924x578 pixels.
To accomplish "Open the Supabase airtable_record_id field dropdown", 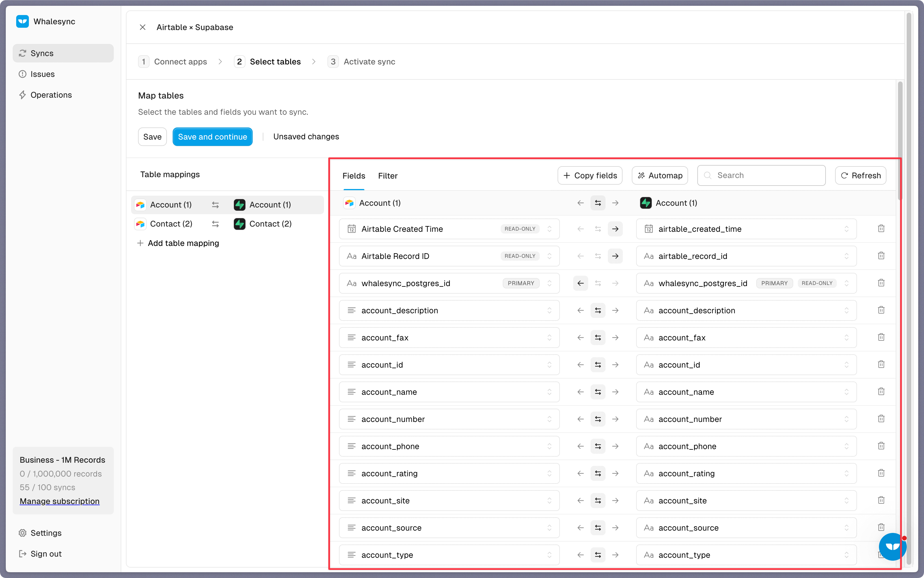I will click(746, 256).
